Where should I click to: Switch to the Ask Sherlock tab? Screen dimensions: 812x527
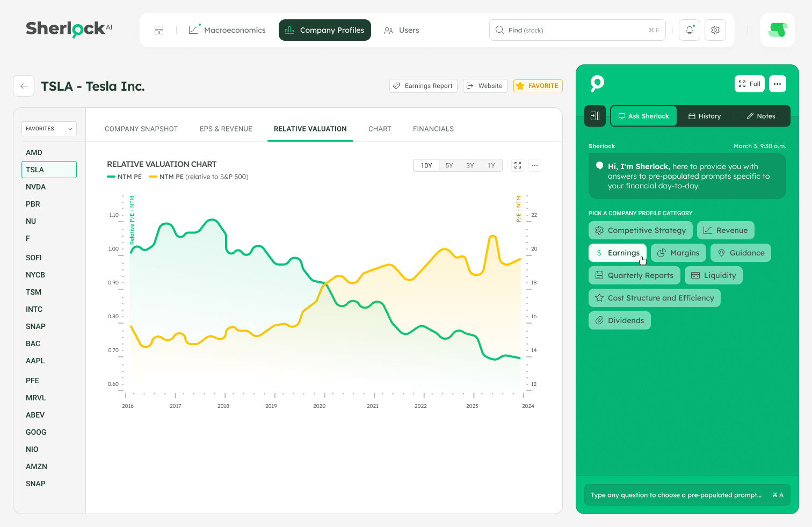[644, 116]
